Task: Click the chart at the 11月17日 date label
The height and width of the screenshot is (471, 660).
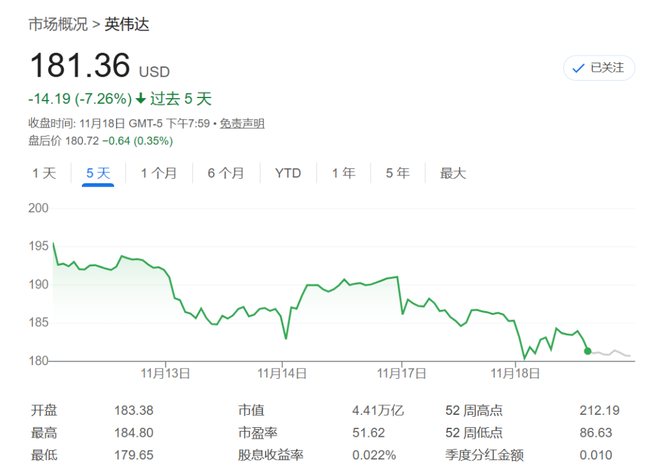Action: coord(401,373)
